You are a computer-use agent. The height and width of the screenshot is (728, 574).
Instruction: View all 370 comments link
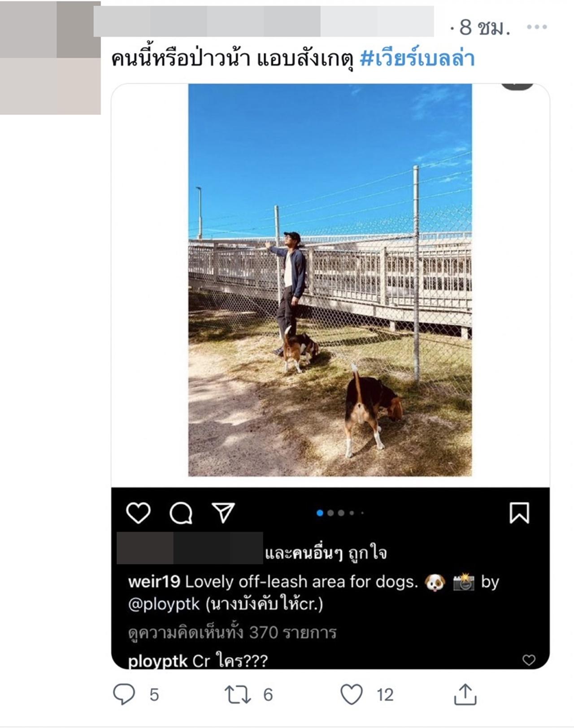pyautogui.click(x=232, y=632)
